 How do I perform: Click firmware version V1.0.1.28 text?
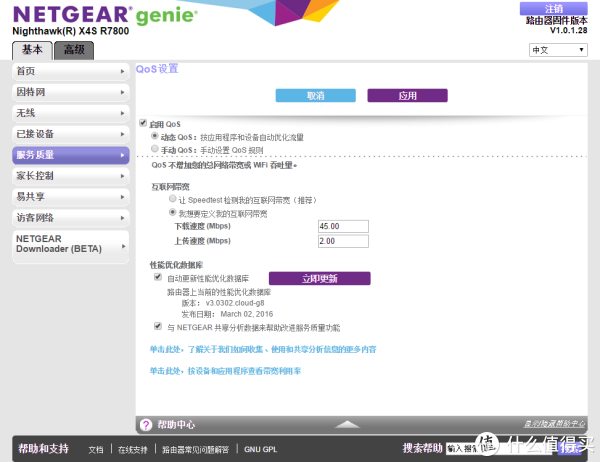(x=569, y=31)
